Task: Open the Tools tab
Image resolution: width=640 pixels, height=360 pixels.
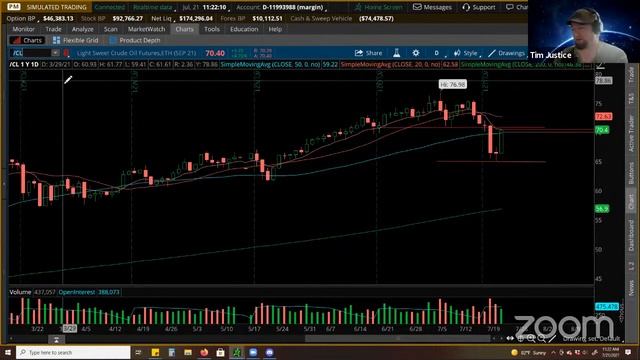Action: 212,29
